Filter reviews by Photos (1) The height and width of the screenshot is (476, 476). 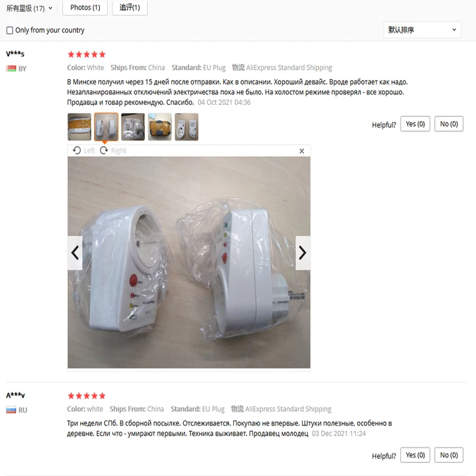click(x=85, y=8)
